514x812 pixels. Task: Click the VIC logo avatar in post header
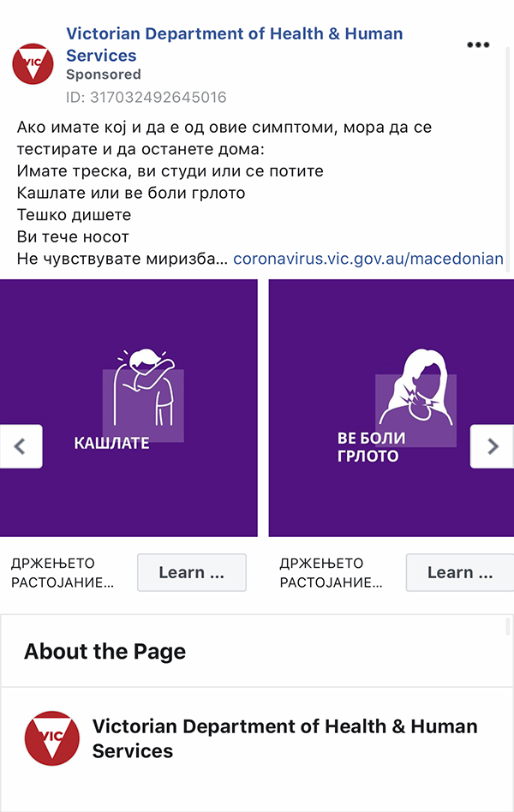[33, 63]
